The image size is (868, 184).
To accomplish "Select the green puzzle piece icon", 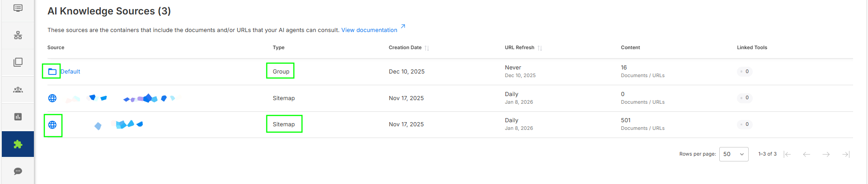I will tap(18, 144).
